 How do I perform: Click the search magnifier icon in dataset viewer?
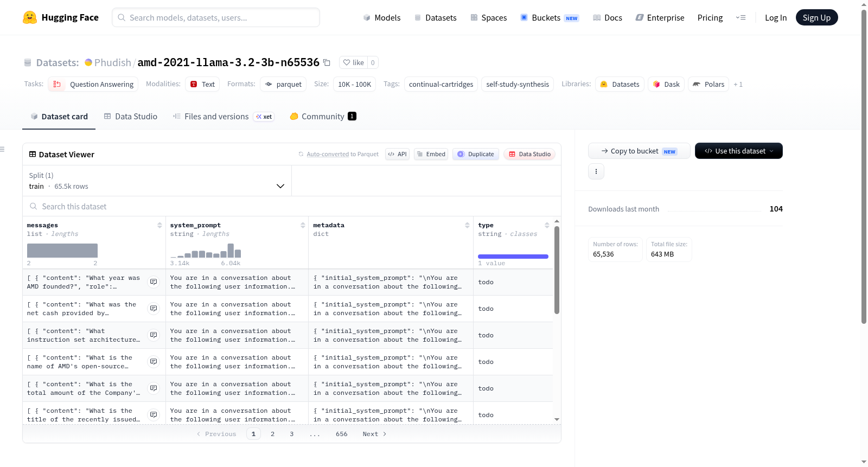[x=34, y=206]
